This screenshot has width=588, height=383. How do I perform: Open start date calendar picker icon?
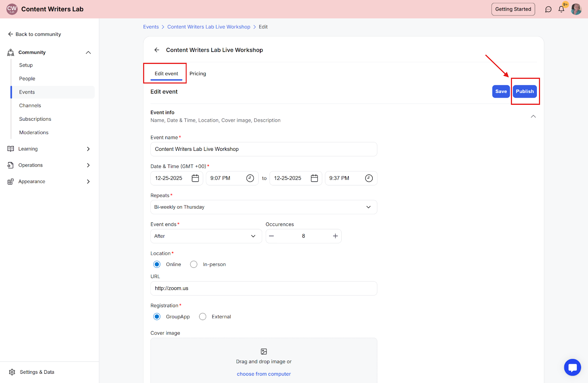point(195,178)
